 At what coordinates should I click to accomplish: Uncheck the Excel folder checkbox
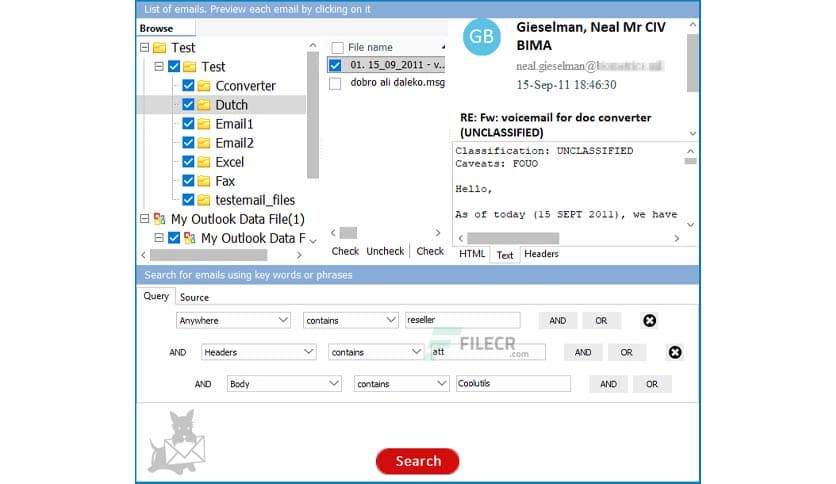click(188, 162)
